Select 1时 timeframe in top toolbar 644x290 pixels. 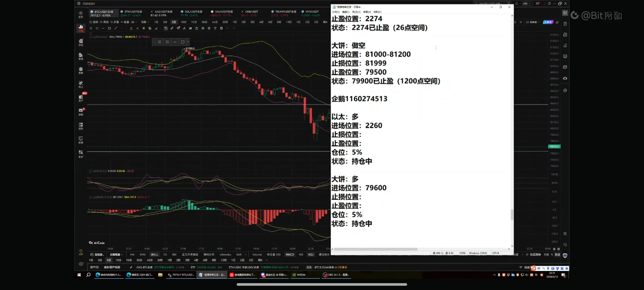coord(234,22)
